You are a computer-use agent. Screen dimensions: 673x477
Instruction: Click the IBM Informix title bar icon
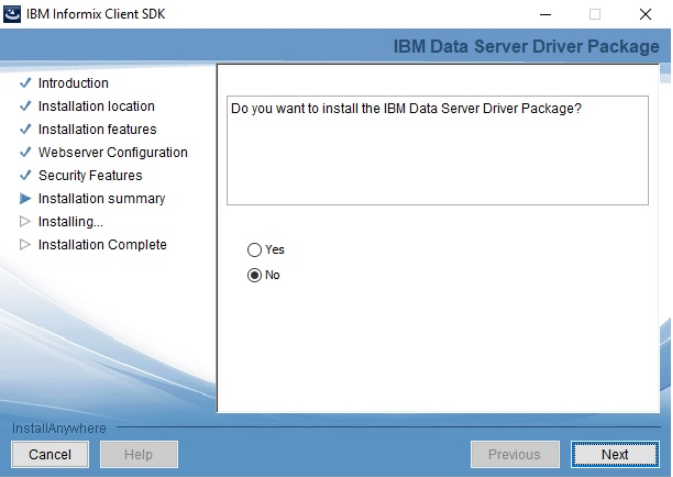point(12,13)
